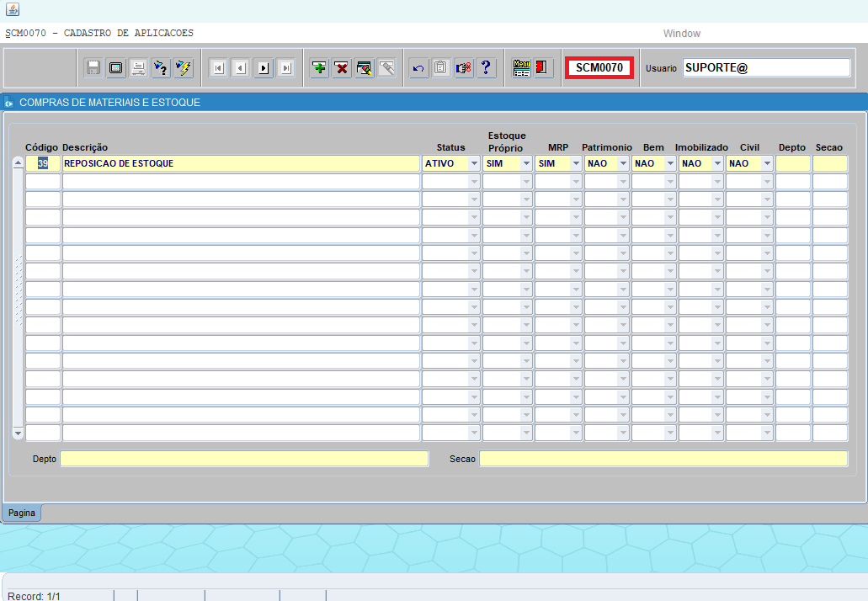Click the record list scroll down arrow
868x601 pixels.
pyautogui.click(x=18, y=433)
